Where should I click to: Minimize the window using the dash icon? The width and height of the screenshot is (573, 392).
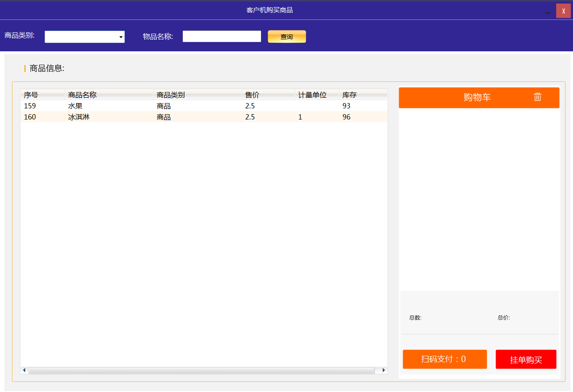[548, 12]
